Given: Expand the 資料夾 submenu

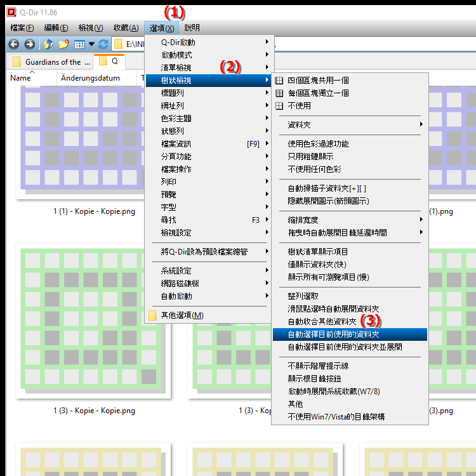Looking at the screenshot, I should 350,125.
